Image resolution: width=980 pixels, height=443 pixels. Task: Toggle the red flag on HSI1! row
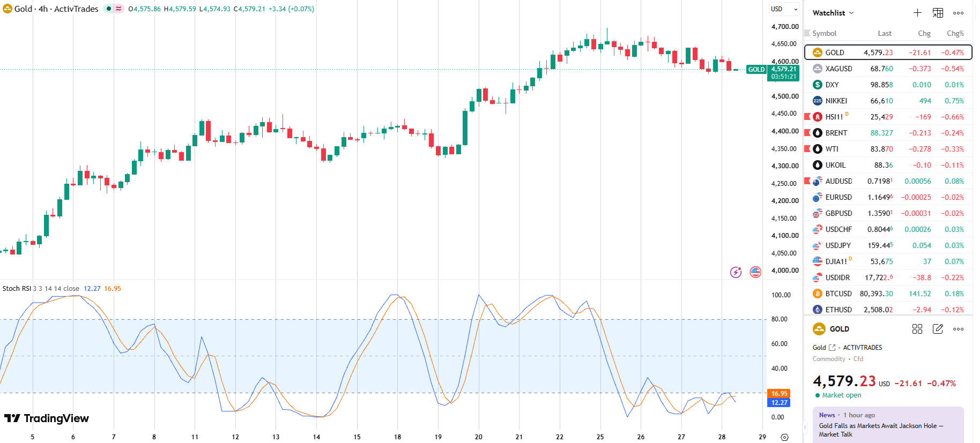point(807,116)
